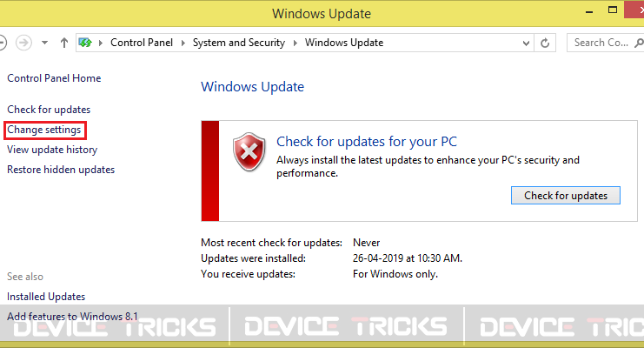This screenshot has height=348, width=644.
Task: Select System and Security breadcrumb
Action: coord(239,43)
